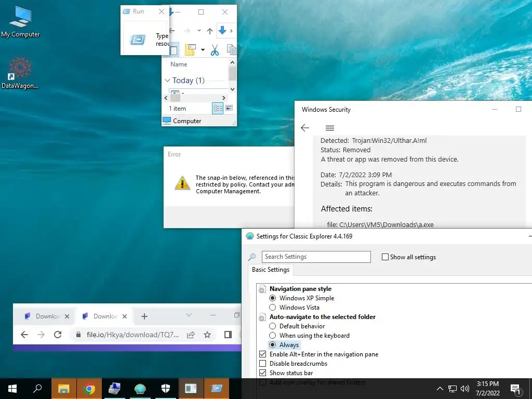Open Chrome tab search dropdown
The width and height of the screenshot is (532, 399).
189,315
